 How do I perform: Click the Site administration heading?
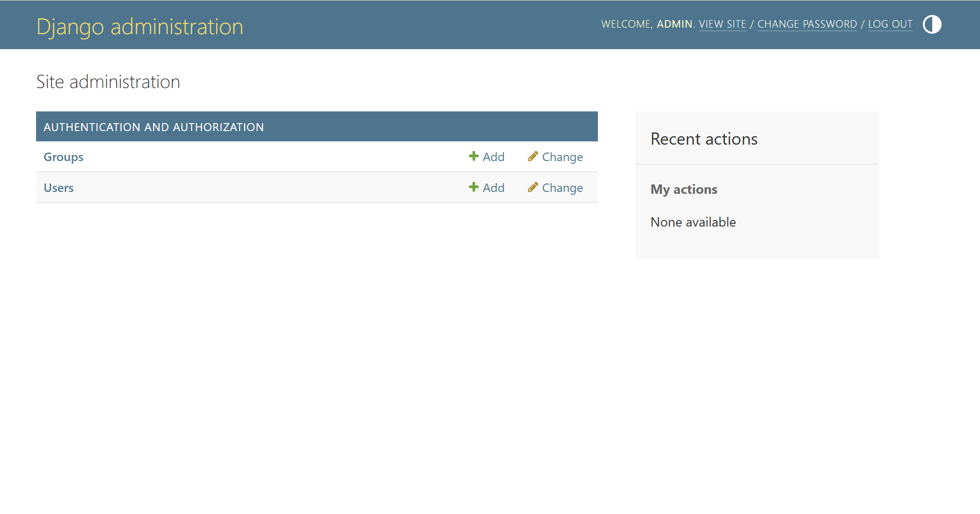coord(108,82)
